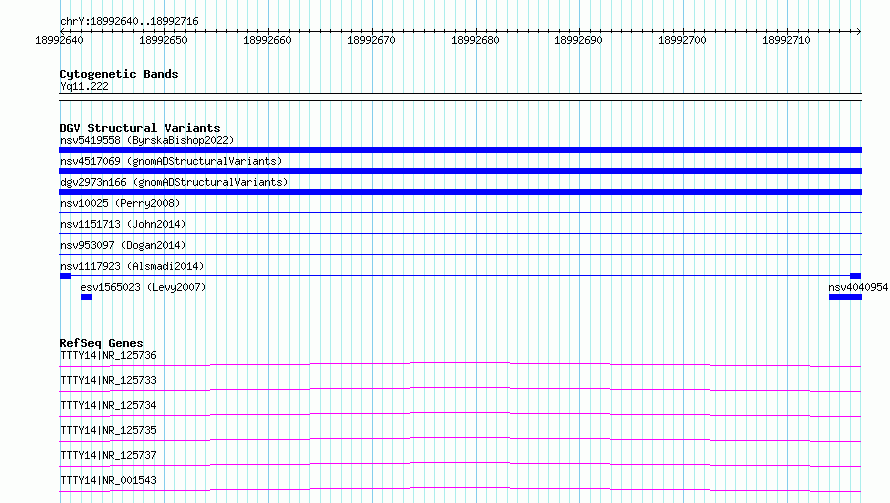Click the Yq11.222 band label
This screenshot has height=503, width=890.
point(84,86)
